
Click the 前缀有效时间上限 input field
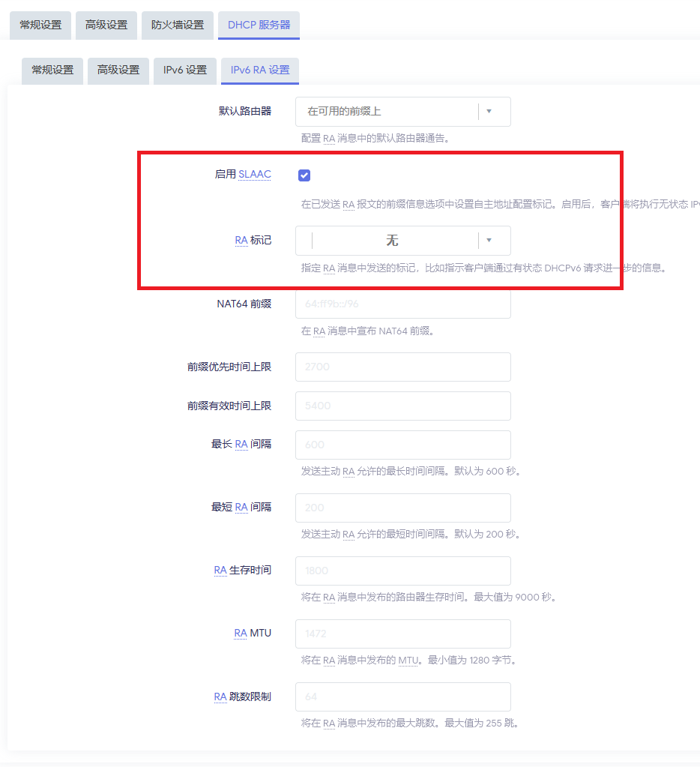click(402, 406)
